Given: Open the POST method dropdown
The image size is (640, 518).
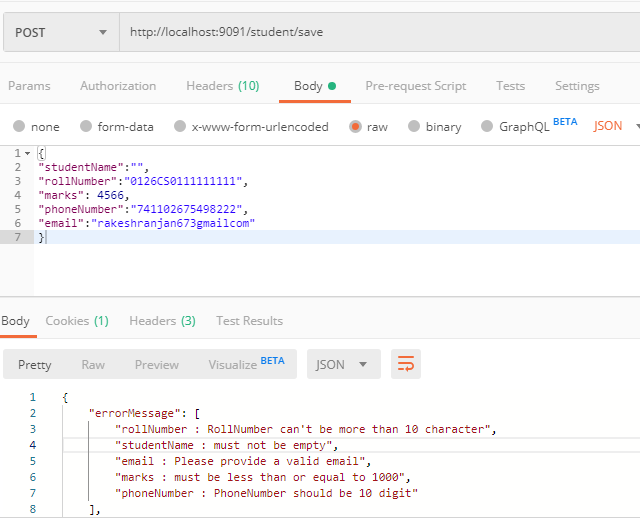Looking at the screenshot, I should point(60,32).
